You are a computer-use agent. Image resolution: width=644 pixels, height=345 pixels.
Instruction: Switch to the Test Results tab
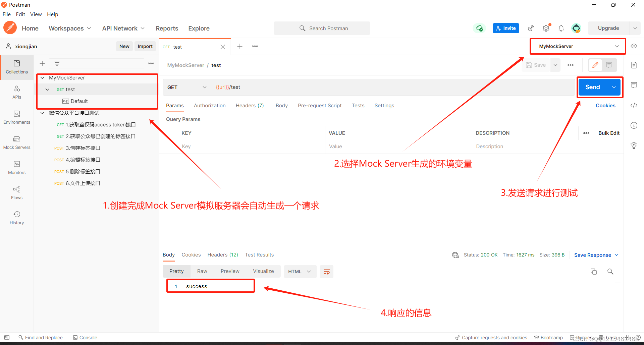pyautogui.click(x=259, y=255)
